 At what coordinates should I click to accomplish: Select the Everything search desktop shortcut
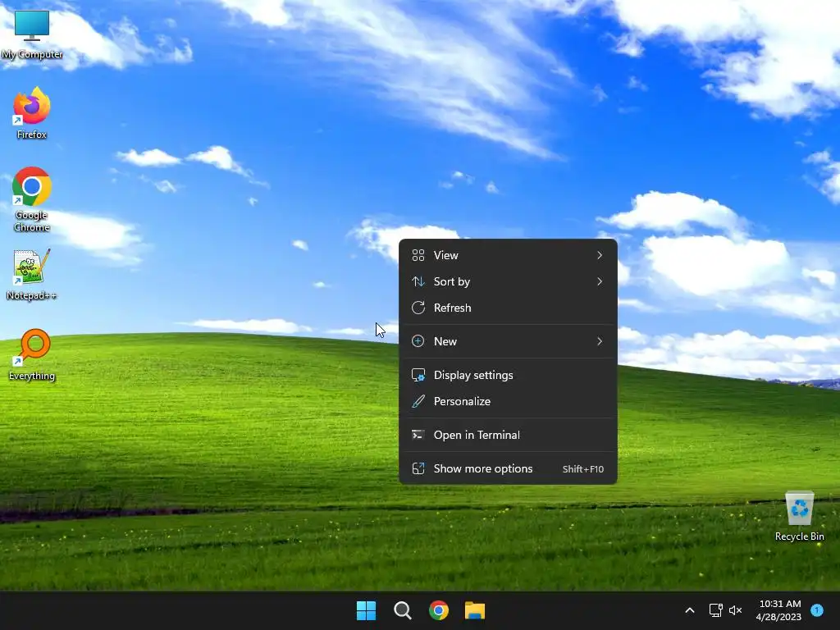point(32,354)
